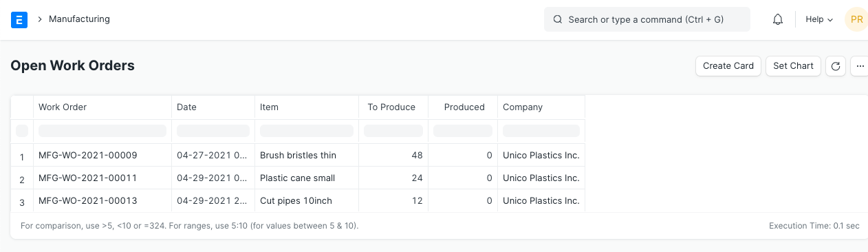Go to the Manufacturing breadcrumb

pos(79,19)
